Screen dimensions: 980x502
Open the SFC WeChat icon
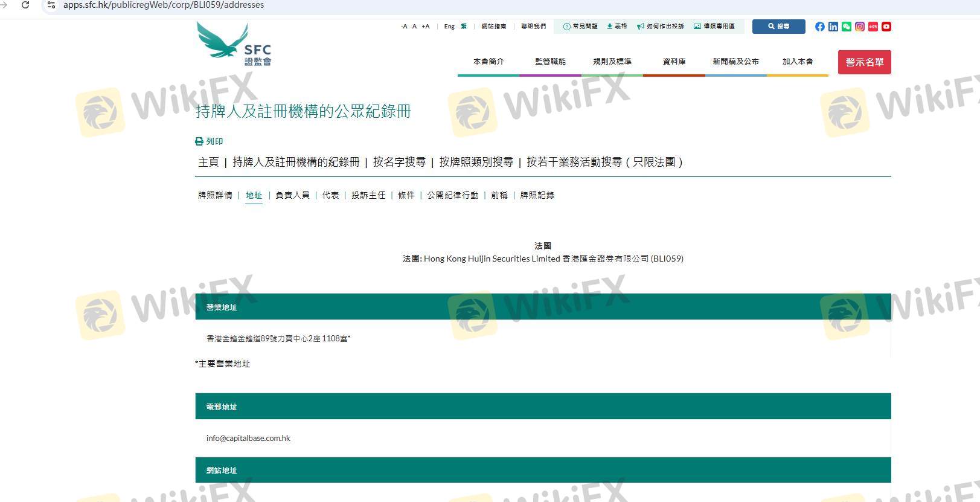847,27
